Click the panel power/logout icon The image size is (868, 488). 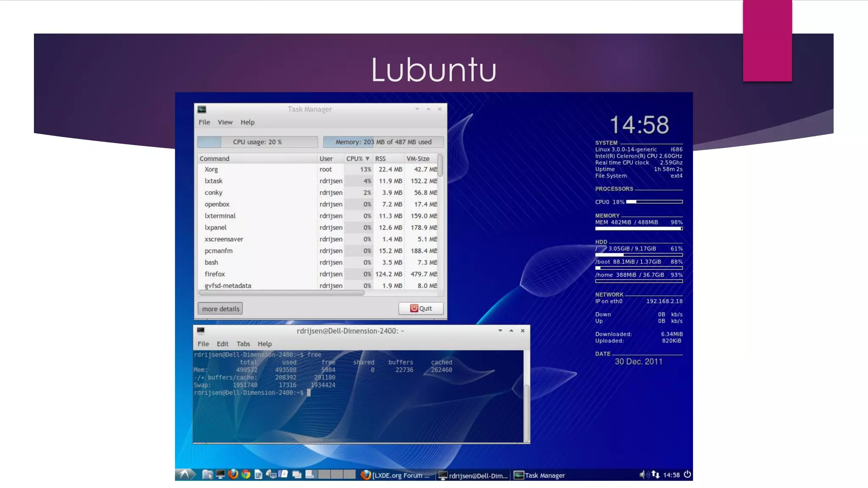coord(687,474)
